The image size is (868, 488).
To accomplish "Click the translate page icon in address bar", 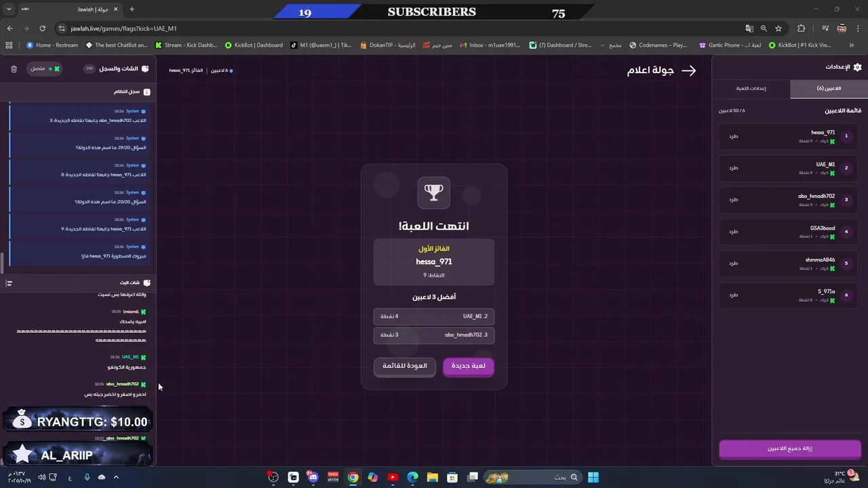I will coord(749,28).
